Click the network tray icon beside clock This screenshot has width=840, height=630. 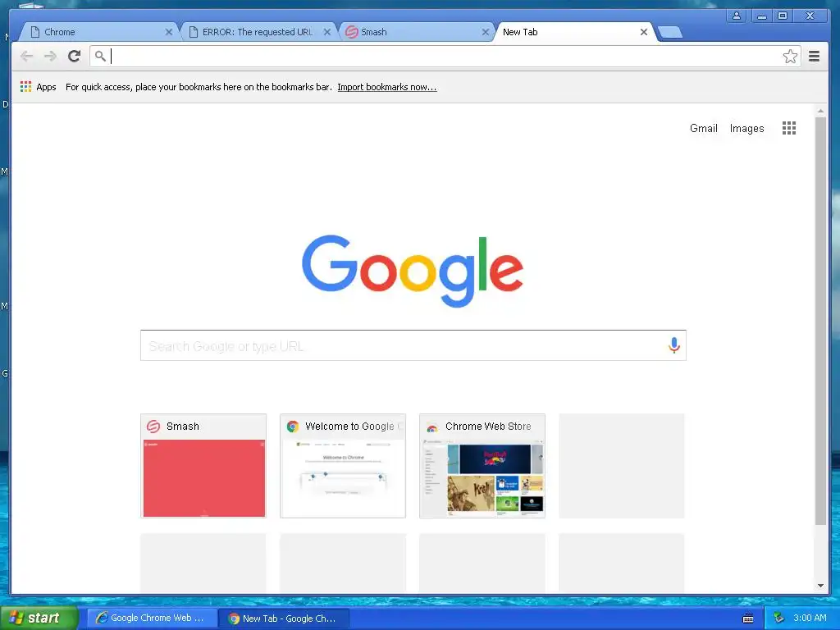(x=779, y=618)
